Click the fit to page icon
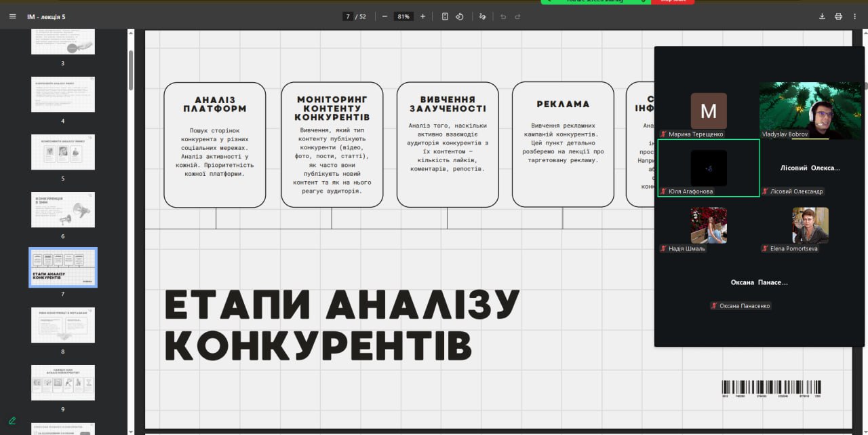This screenshot has height=435, width=868. 445,16
